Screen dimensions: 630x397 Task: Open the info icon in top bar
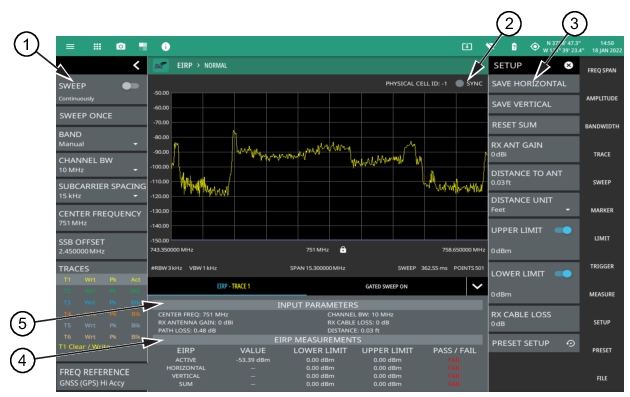pyautogui.click(x=166, y=47)
